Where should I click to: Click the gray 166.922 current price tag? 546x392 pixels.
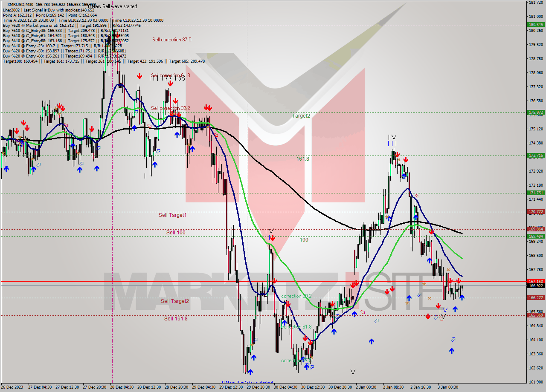[536, 285]
